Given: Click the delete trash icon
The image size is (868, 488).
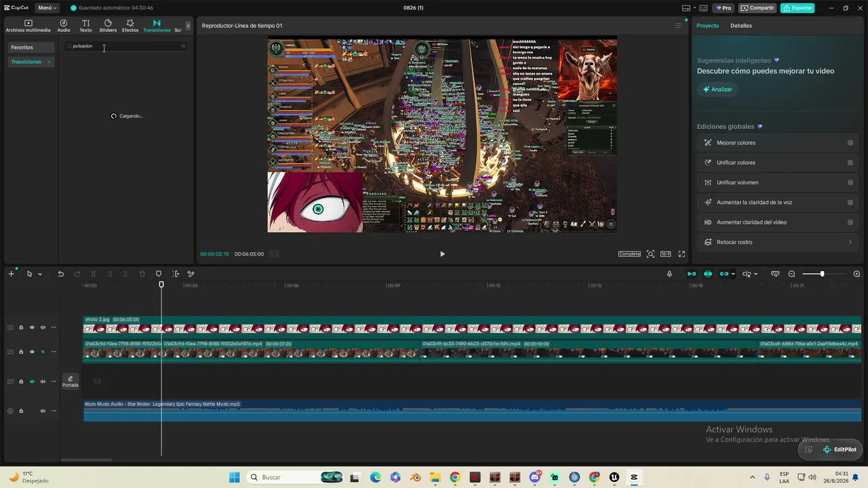Looking at the screenshot, I should [142, 274].
